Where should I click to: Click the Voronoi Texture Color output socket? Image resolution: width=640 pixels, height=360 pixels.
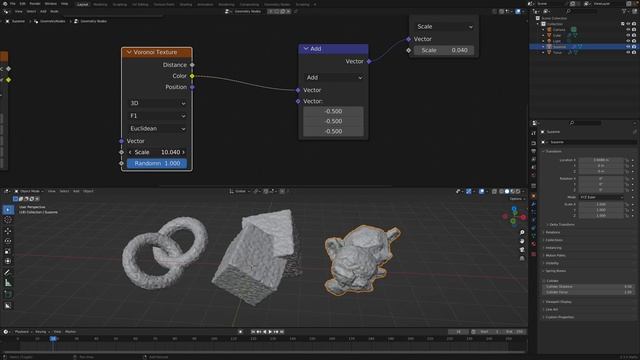pos(192,76)
